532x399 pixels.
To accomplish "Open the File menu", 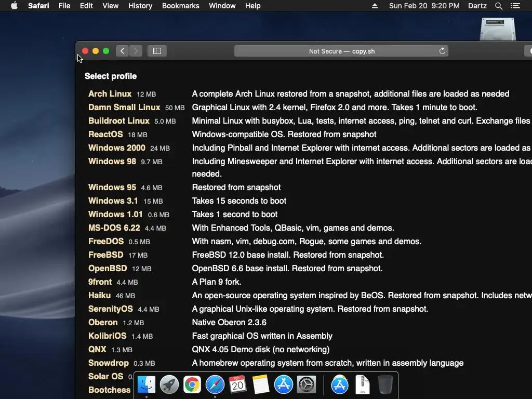I will pyautogui.click(x=64, y=6).
